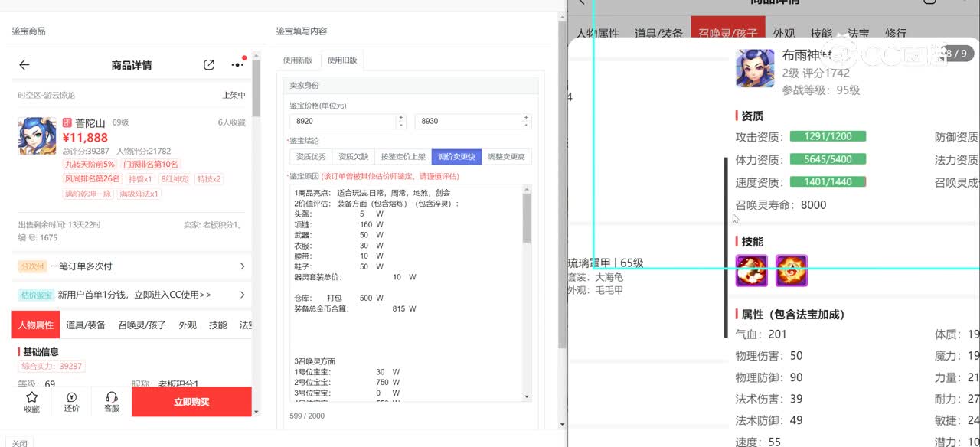Select the 资质优秀 conclusion option
Image resolution: width=980 pixels, height=447 pixels.
311,157
